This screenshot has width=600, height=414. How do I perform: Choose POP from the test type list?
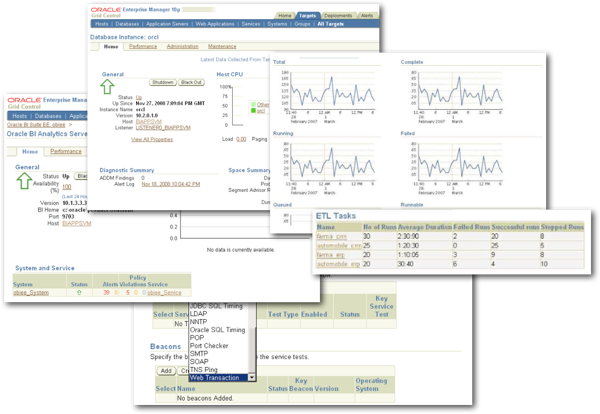pos(197,337)
